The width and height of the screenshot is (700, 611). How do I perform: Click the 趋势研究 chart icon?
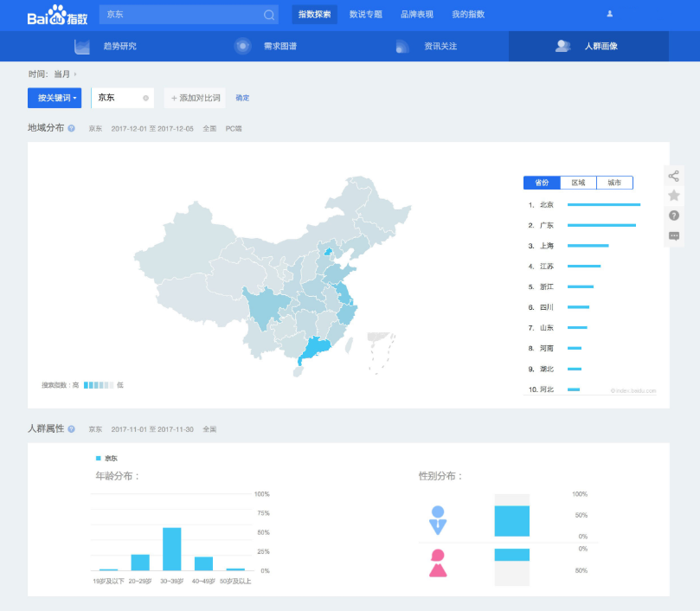82,47
